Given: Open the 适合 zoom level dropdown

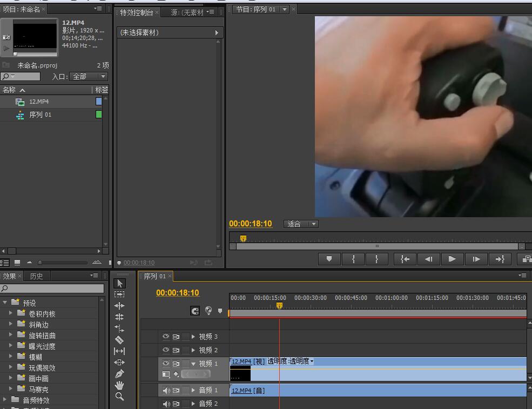Looking at the screenshot, I should click(x=301, y=224).
